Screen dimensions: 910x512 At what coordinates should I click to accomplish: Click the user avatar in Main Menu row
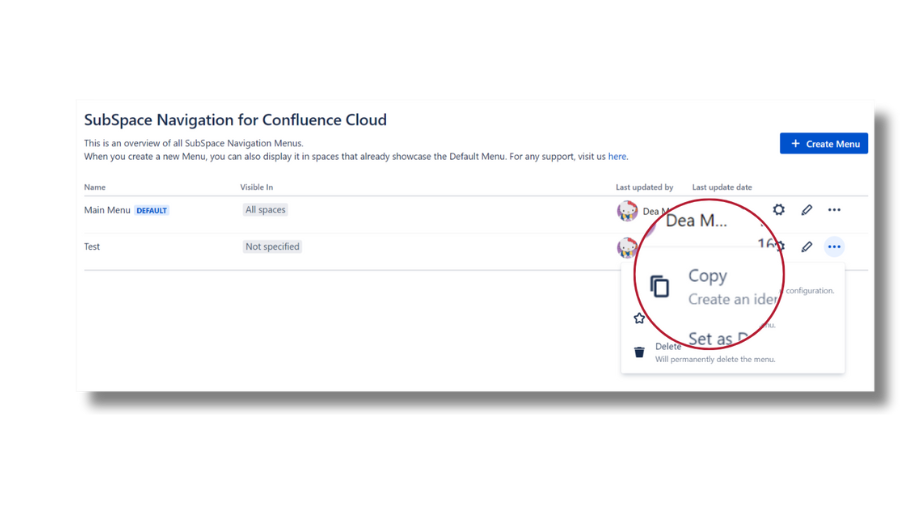[627, 211]
